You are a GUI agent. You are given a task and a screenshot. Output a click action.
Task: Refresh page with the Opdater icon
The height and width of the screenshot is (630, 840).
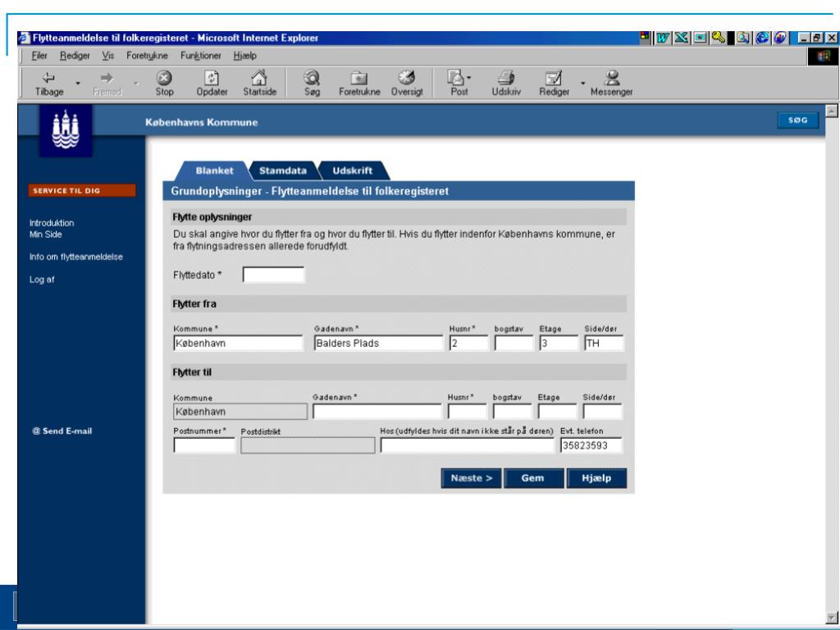click(212, 84)
